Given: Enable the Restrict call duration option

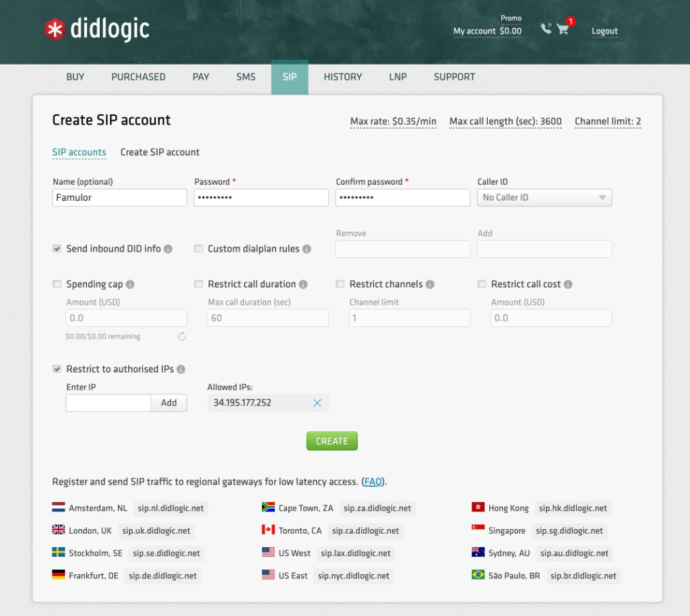Looking at the screenshot, I should 199,284.
